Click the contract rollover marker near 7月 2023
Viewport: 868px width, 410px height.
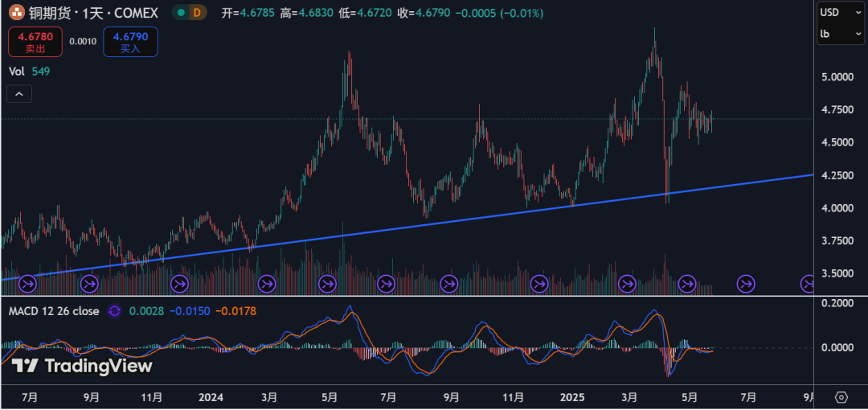tap(27, 285)
